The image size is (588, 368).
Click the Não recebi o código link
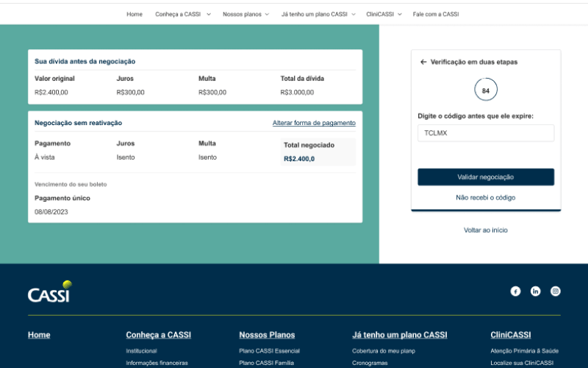click(486, 197)
